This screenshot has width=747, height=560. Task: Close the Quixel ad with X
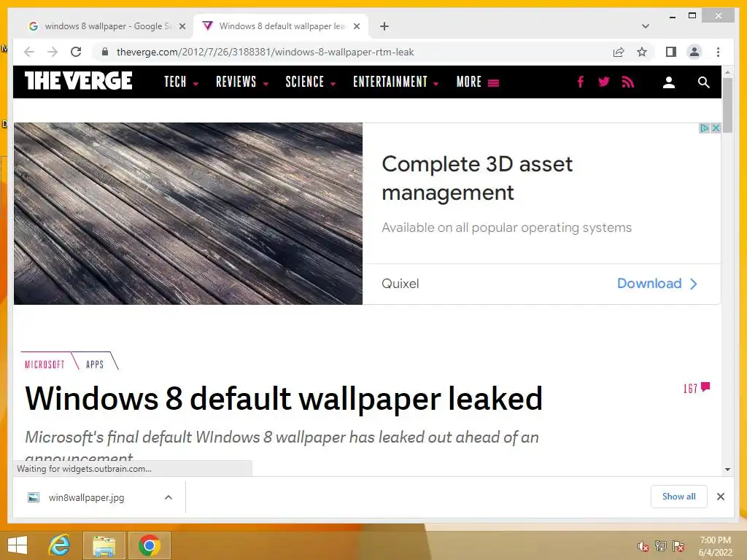(715, 128)
